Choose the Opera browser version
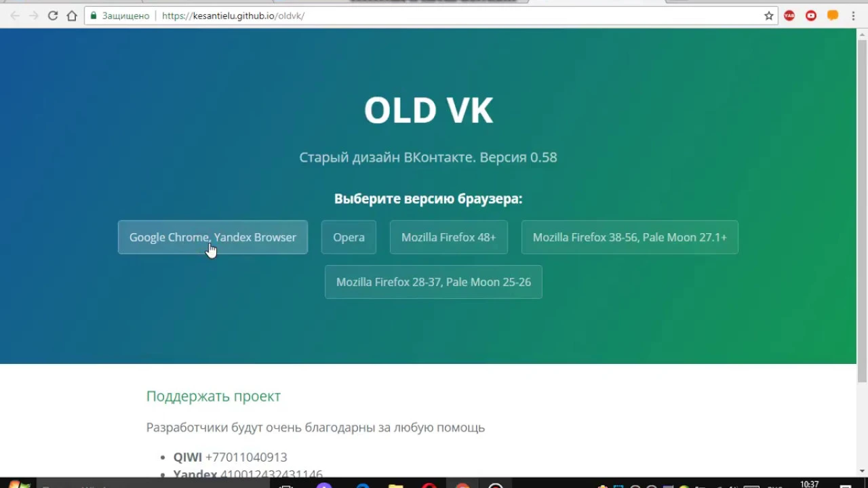The height and width of the screenshot is (488, 868). point(349,237)
